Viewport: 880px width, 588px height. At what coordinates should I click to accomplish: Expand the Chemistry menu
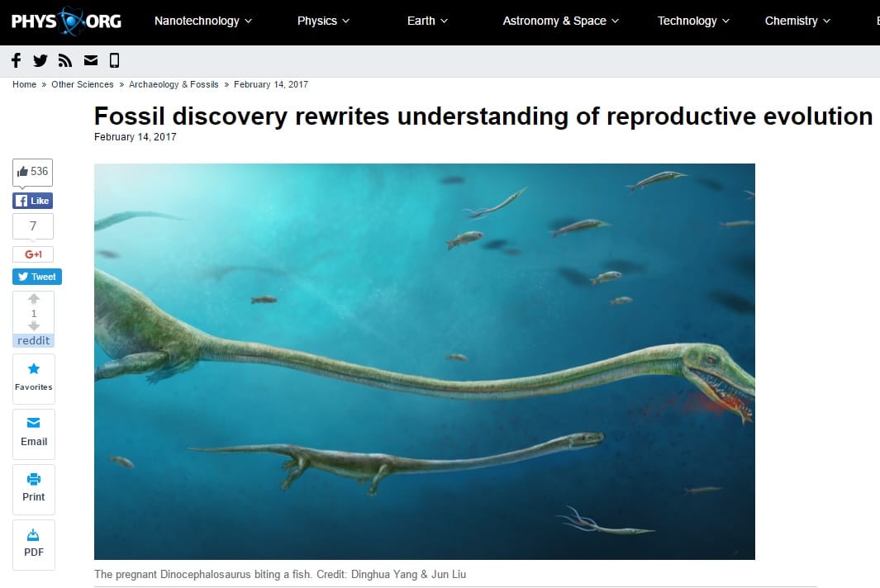[x=797, y=21]
